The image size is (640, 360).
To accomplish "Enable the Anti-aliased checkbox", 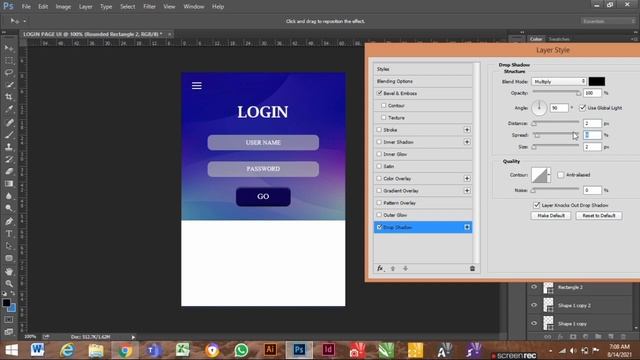I will [x=561, y=175].
